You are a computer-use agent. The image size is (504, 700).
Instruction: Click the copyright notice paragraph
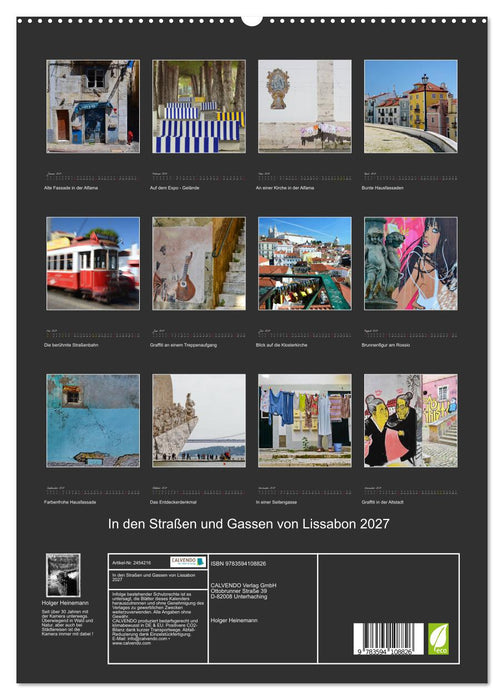point(158,619)
